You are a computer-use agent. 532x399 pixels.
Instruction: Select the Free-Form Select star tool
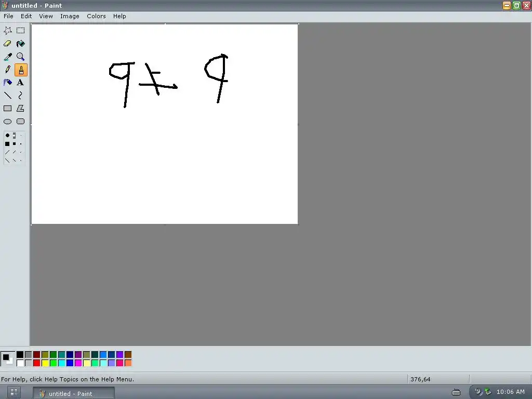pos(7,31)
